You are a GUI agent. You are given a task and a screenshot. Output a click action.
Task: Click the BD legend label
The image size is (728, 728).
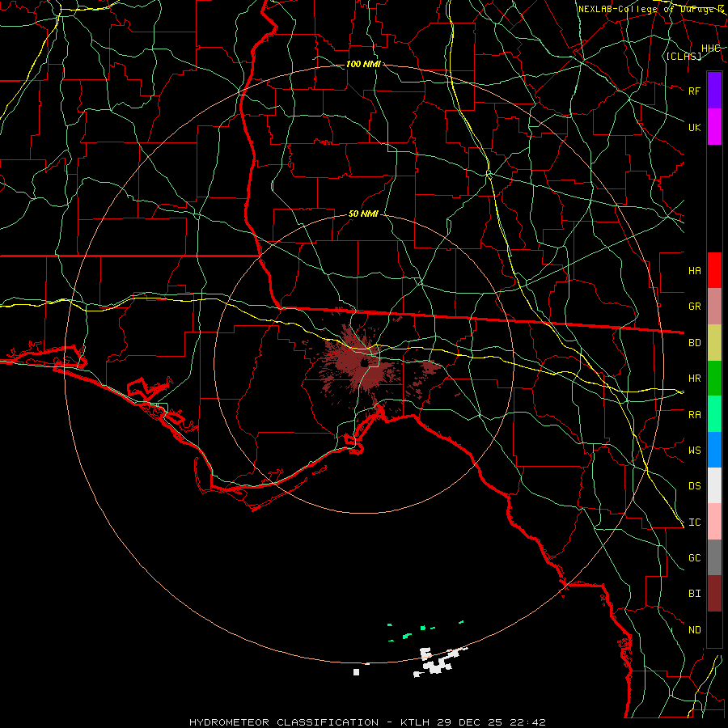tap(695, 343)
